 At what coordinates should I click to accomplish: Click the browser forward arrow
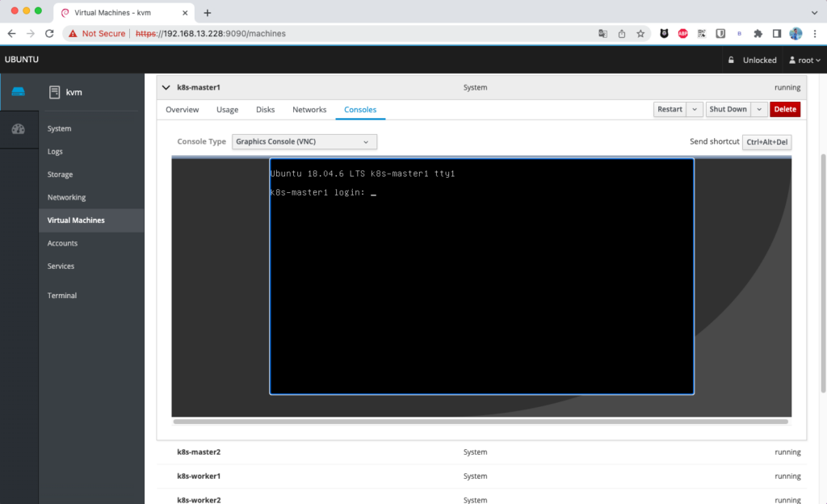(31, 33)
